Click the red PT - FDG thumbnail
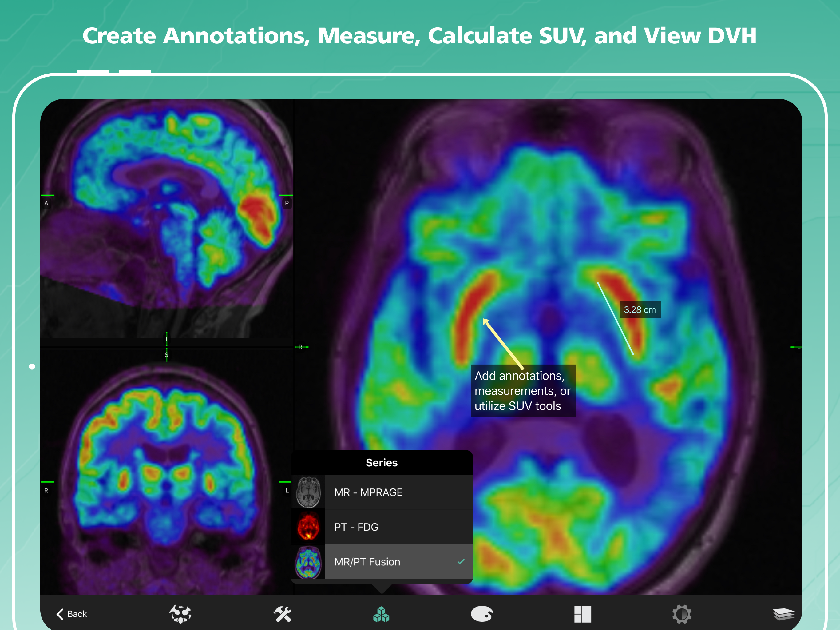Image resolution: width=840 pixels, height=630 pixels. (308, 527)
